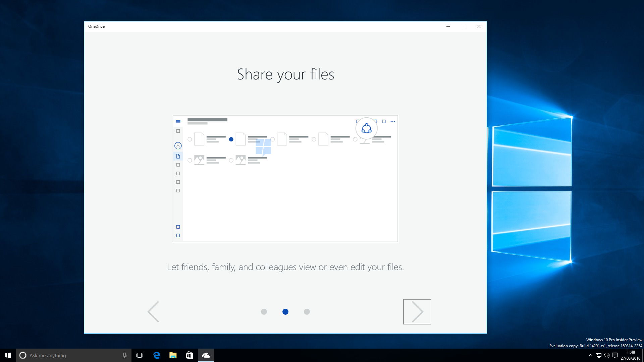Viewport: 644px width, 362px height.
Task: Click the OneDrive window title text
Action: (x=96, y=26)
